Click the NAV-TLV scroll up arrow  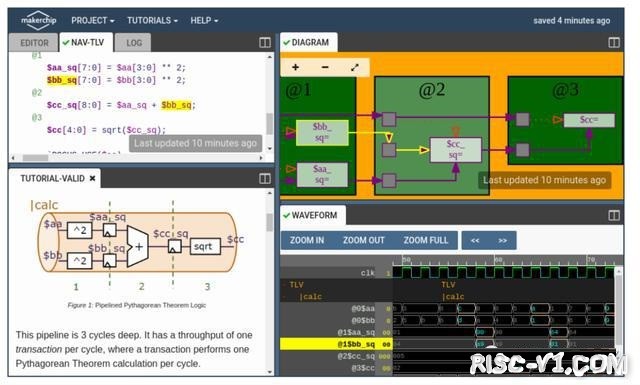click(x=269, y=57)
